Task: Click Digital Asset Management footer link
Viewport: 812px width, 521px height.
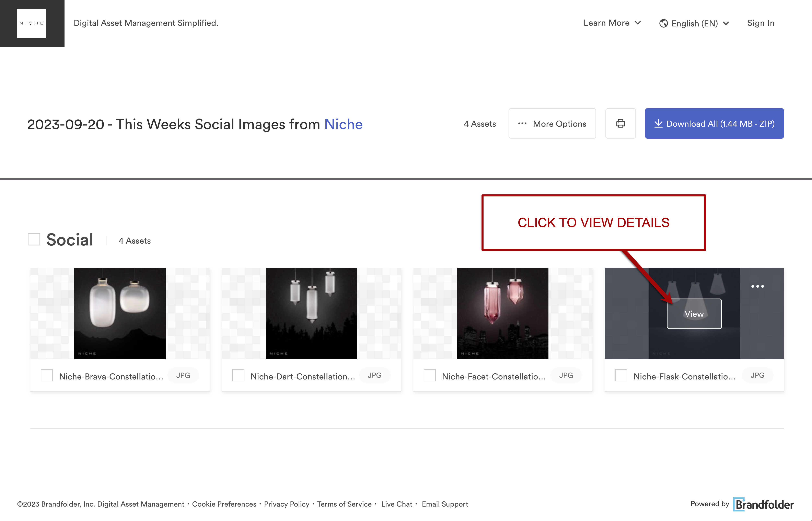Action: tap(140, 504)
